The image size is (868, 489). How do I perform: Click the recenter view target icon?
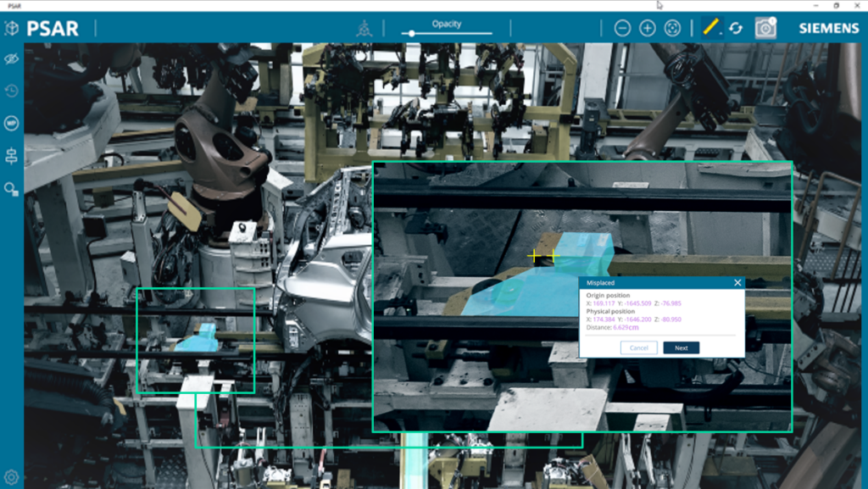[672, 27]
